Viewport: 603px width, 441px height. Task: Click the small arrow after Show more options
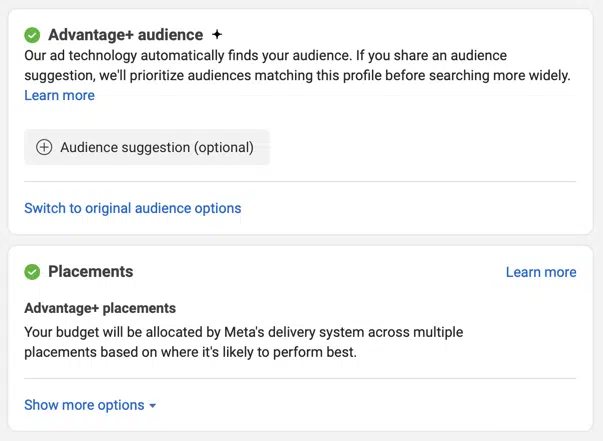(x=153, y=406)
